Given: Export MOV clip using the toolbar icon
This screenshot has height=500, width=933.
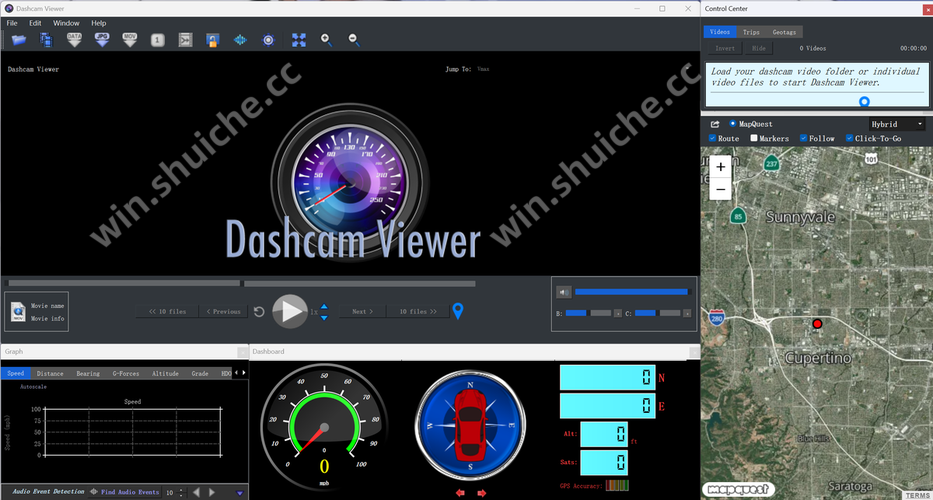Looking at the screenshot, I should [x=130, y=40].
